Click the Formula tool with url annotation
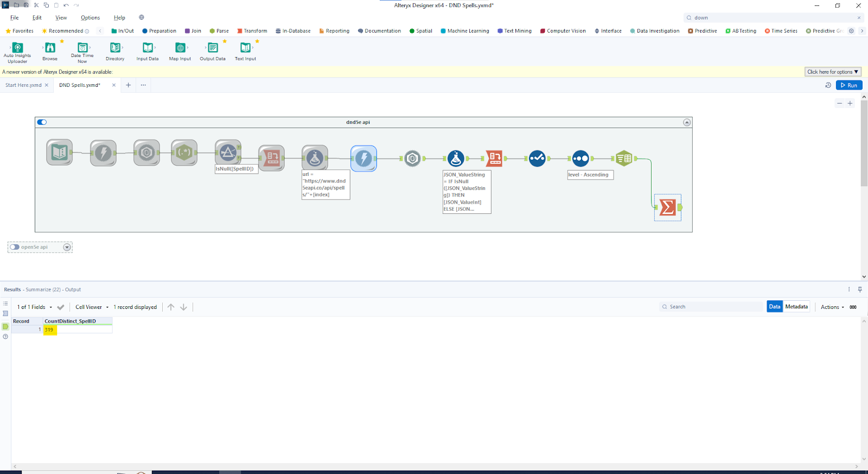This screenshot has width=868, height=474. (315, 158)
